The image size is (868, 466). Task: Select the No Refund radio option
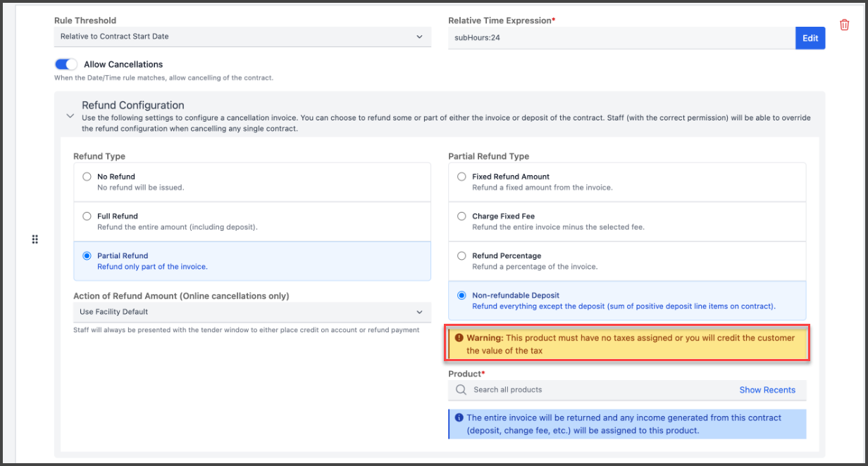click(x=87, y=177)
